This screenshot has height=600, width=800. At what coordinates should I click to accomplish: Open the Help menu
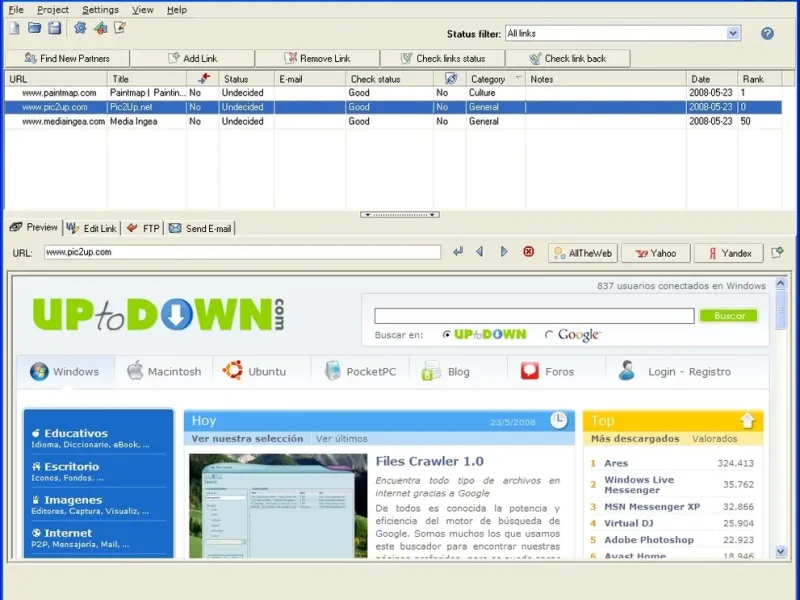coord(177,10)
